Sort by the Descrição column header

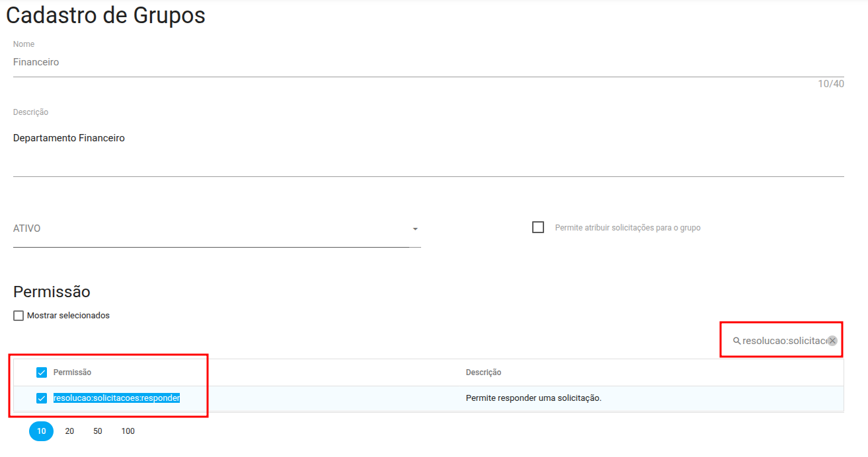[483, 372]
